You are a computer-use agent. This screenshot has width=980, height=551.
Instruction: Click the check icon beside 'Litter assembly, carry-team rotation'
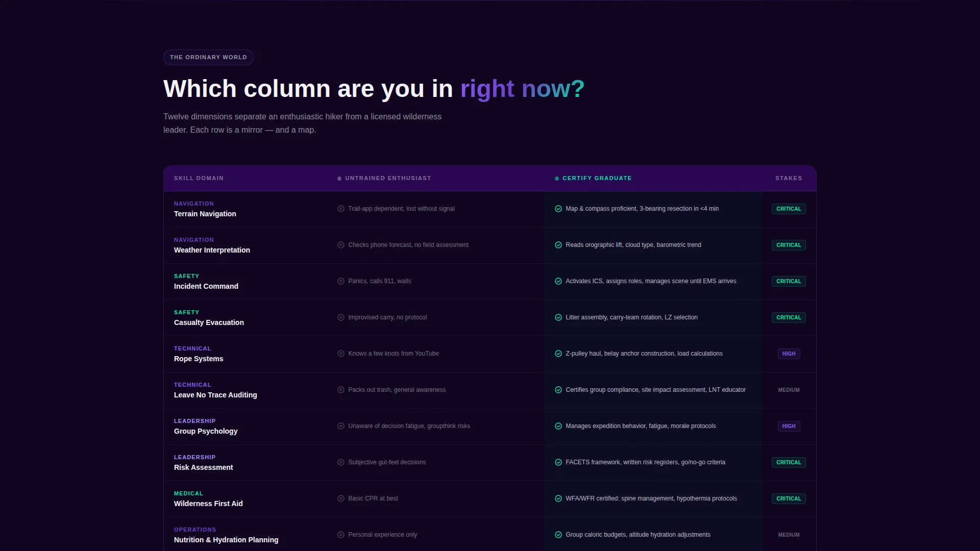pyautogui.click(x=558, y=317)
